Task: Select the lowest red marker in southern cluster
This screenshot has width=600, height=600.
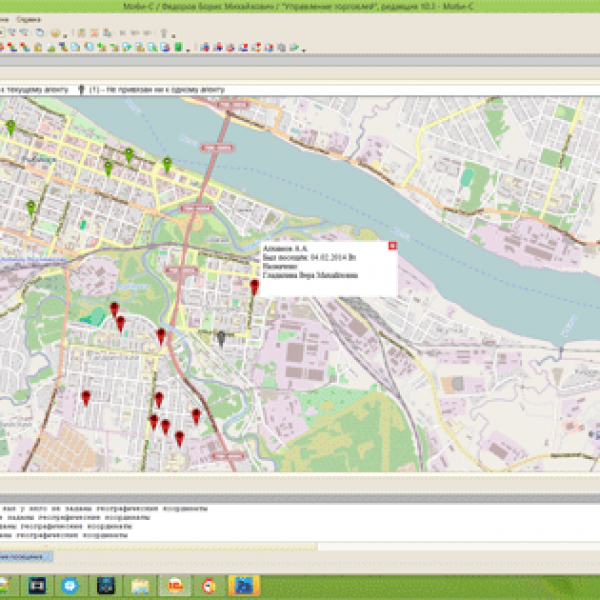Action: point(179,437)
